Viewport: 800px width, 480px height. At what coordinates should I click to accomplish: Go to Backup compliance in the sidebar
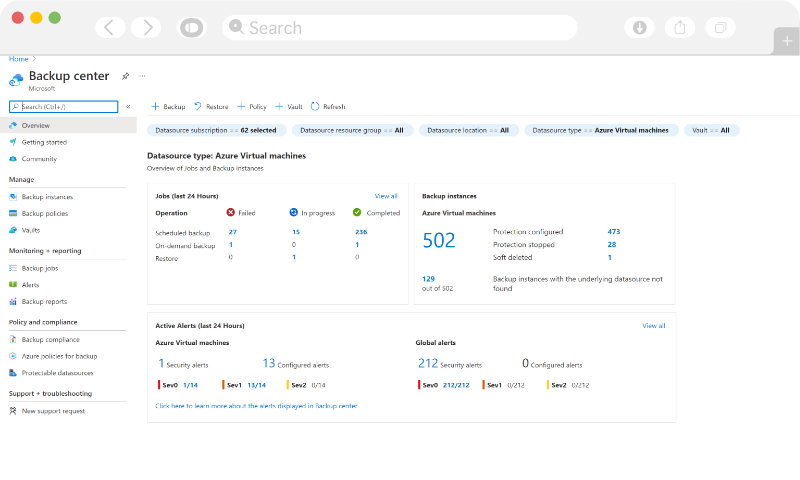point(50,340)
